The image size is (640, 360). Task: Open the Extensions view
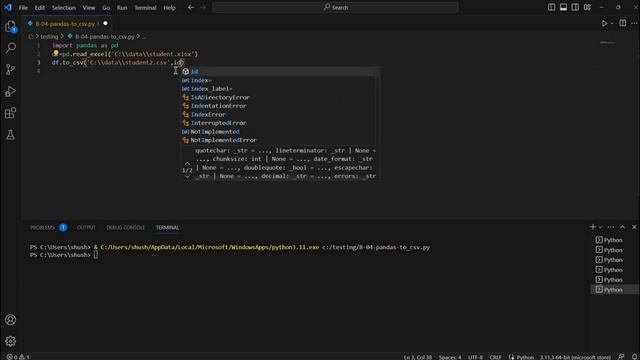click(x=11, y=113)
